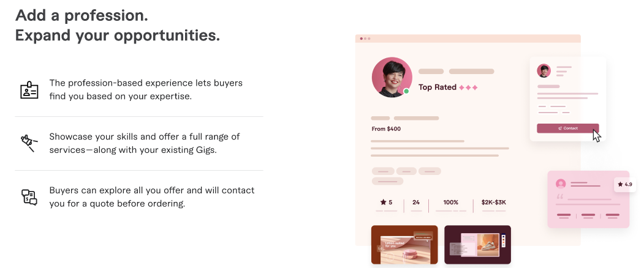Open the sneaker gig thumbnail
Image resolution: width=644 pixels, height=268 pixels.
(x=477, y=245)
